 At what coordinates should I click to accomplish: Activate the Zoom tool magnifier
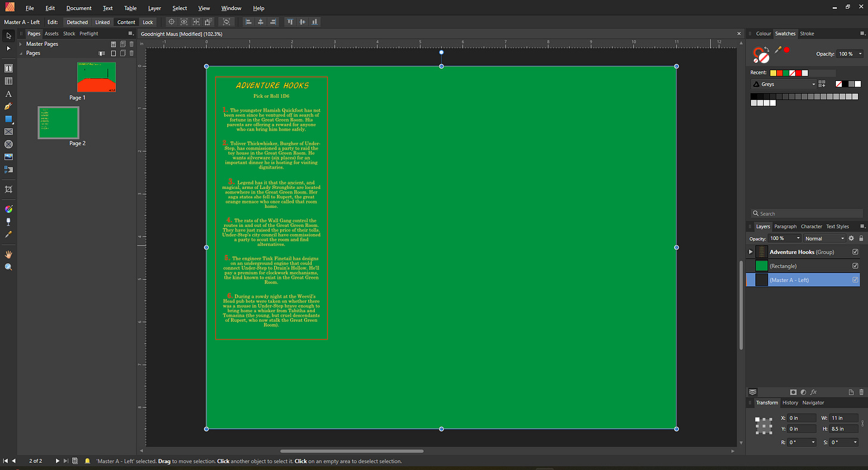click(8, 267)
